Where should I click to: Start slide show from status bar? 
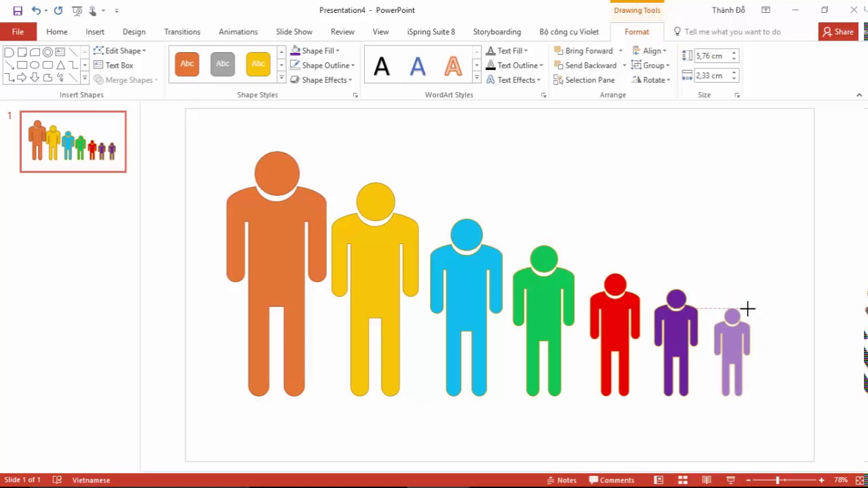click(730, 480)
